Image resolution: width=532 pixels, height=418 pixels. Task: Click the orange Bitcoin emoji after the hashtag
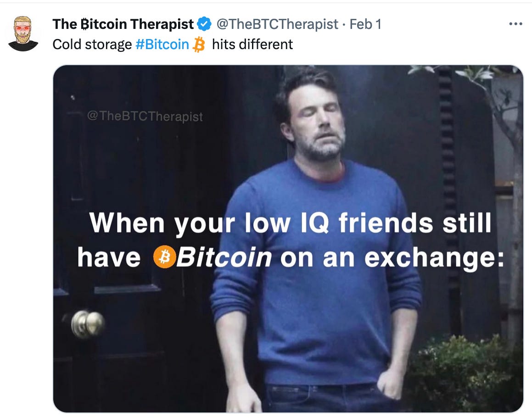[x=199, y=45]
